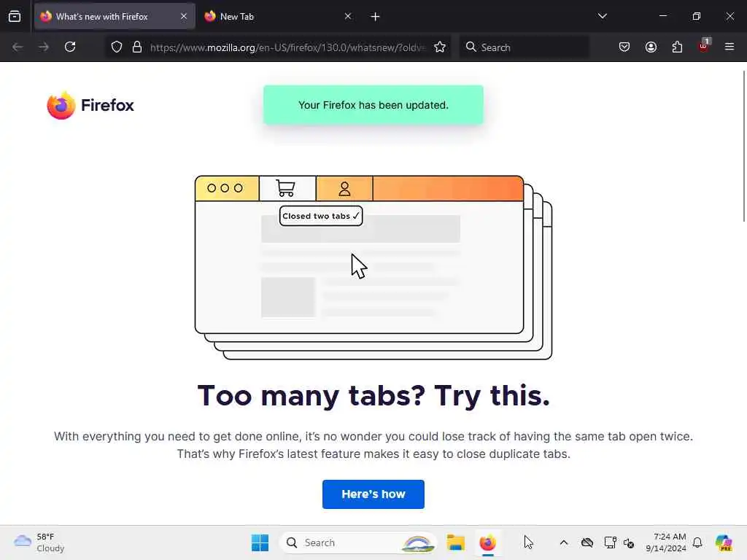This screenshot has width=747, height=560.
Task: Save page to Pocket
Action: tap(624, 47)
